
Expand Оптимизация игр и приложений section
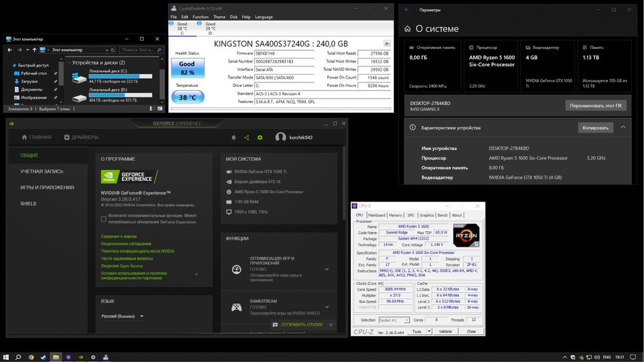(x=327, y=269)
